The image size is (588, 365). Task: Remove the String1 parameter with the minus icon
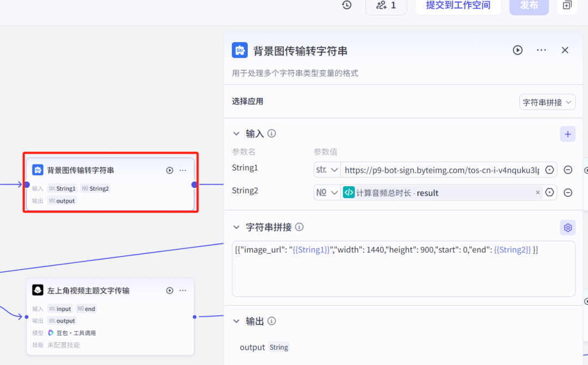coord(568,169)
